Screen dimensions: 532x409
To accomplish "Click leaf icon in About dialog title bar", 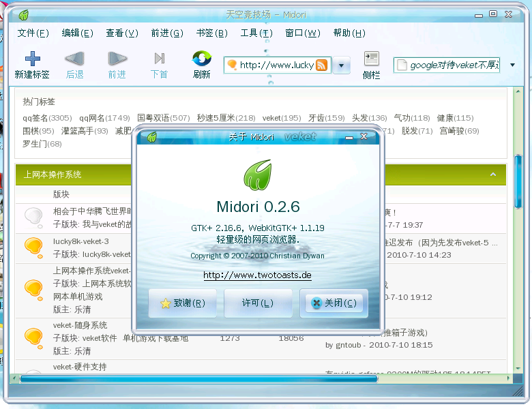I will (x=152, y=136).
